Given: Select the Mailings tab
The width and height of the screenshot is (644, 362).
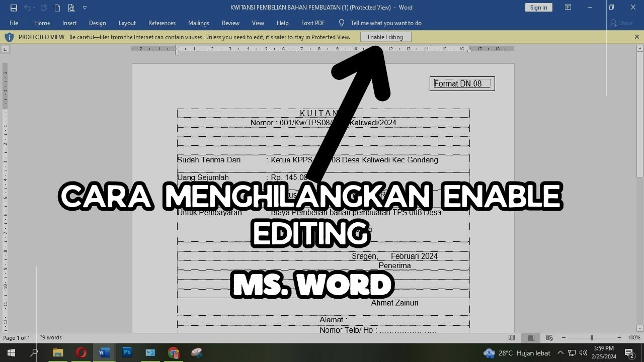Looking at the screenshot, I should [x=198, y=23].
